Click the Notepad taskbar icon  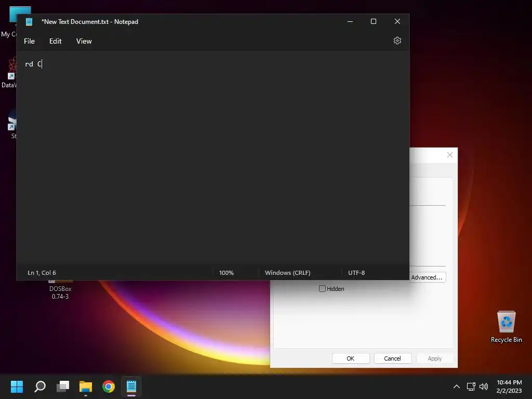(131, 387)
